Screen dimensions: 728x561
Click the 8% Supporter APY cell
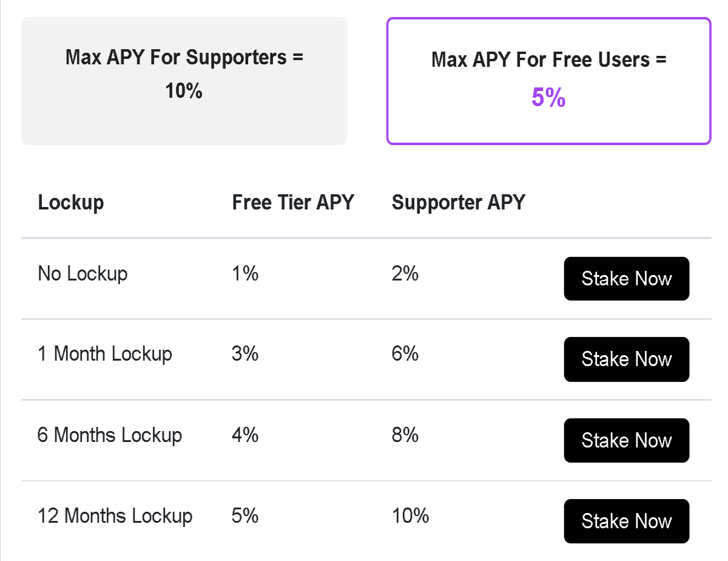pyautogui.click(x=405, y=435)
